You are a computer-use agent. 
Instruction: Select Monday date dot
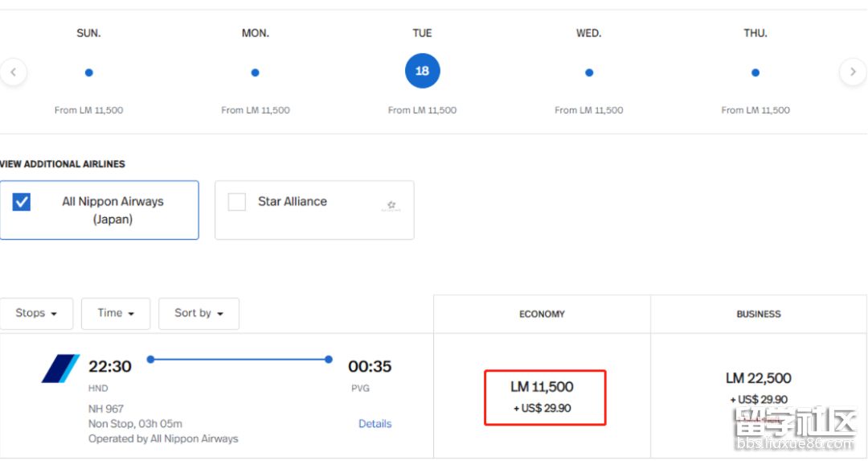(256, 72)
